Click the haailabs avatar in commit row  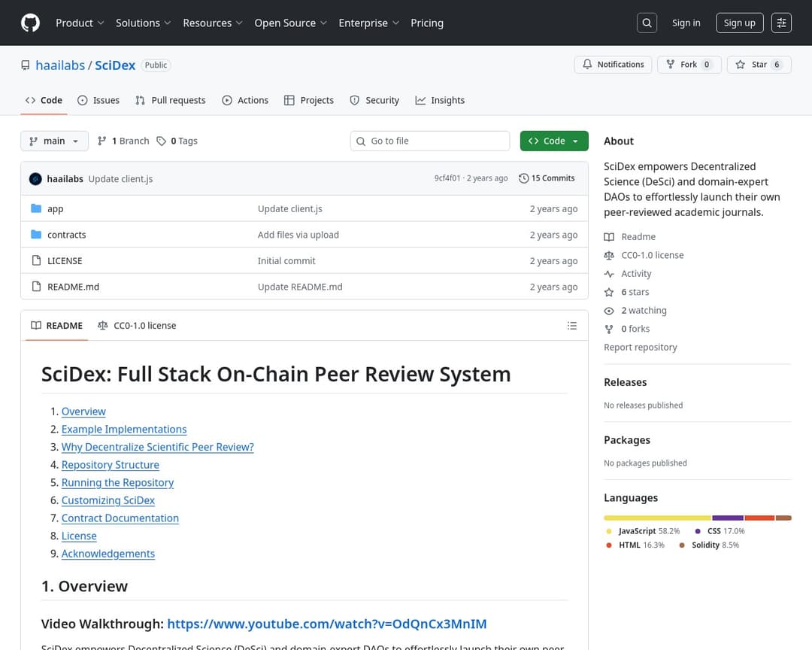(35, 179)
